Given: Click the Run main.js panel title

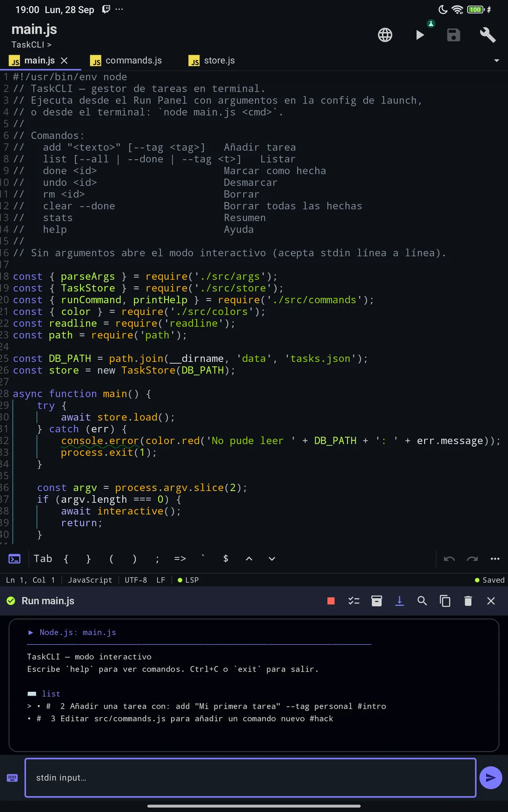Looking at the screenshot, I should (48, 601).
